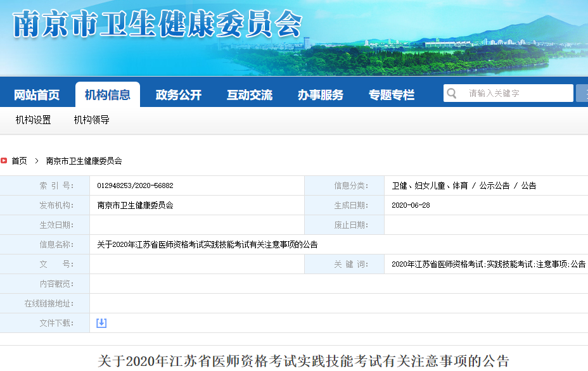588x371 pixels.
Task: Navigate to 办事服务 in the nav bar
Action: (321, 95)
